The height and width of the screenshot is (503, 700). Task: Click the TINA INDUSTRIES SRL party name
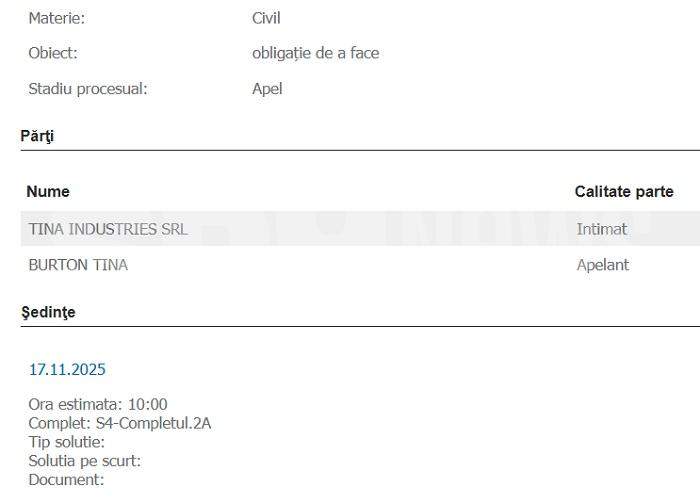point(108,229)
